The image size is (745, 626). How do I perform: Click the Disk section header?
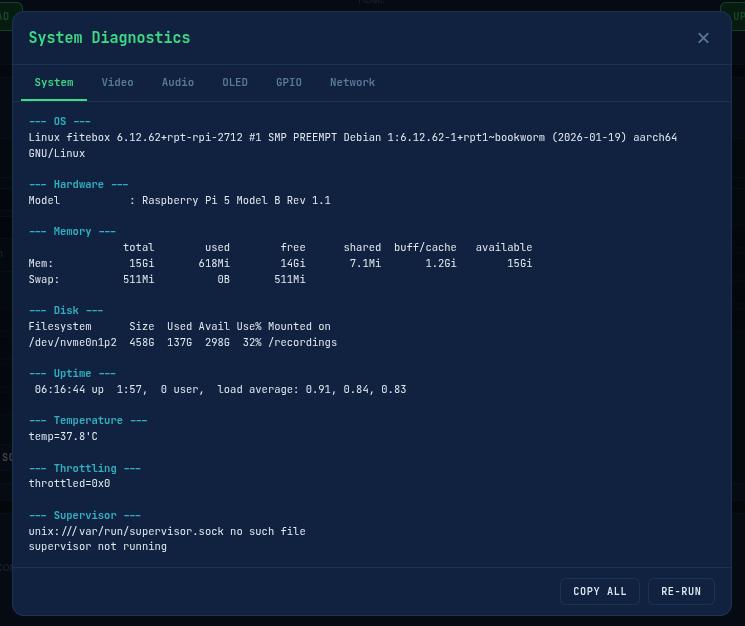pyautogui.click(x=66, y=310)
